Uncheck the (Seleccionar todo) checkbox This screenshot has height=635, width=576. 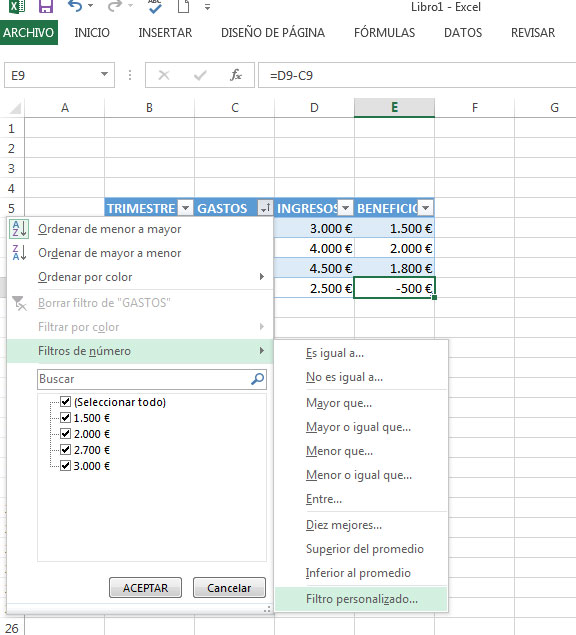pyautogui.click(x=65, y=402)
